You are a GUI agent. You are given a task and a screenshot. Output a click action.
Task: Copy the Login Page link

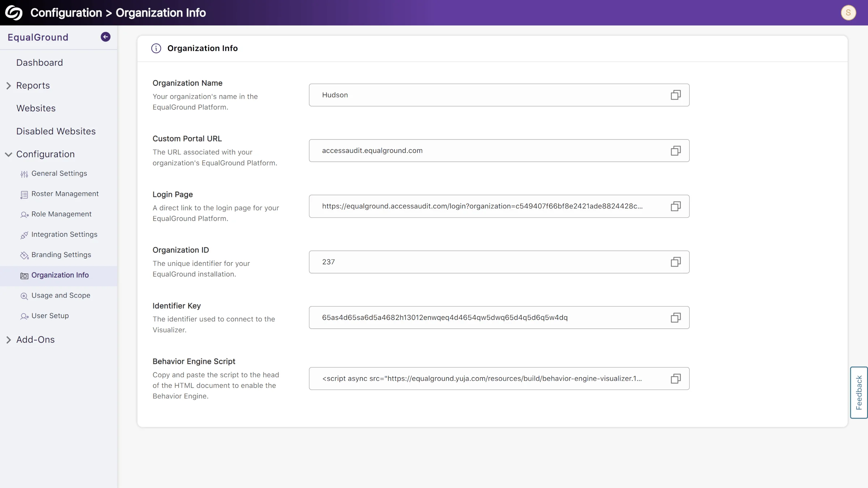[x=676, y=206]
